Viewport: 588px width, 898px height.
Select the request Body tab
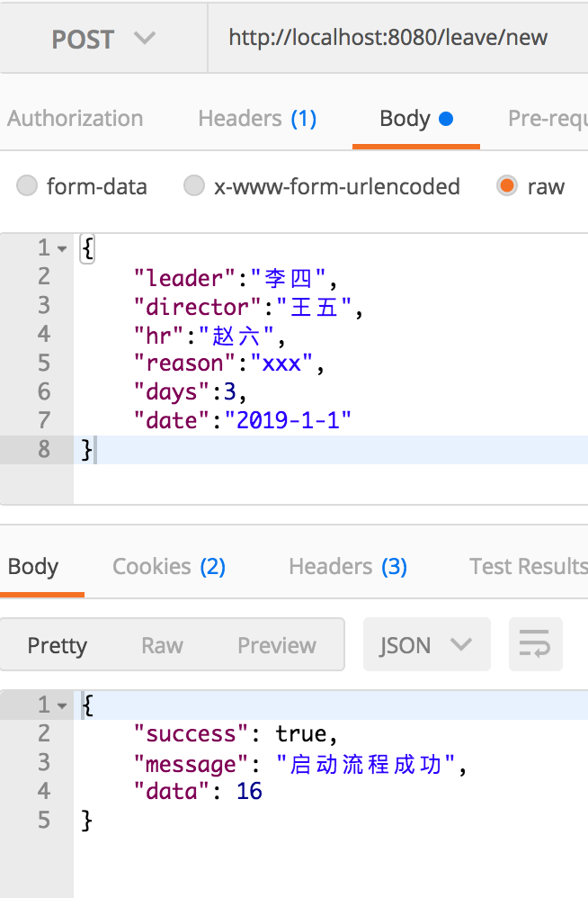click(415, 119)
